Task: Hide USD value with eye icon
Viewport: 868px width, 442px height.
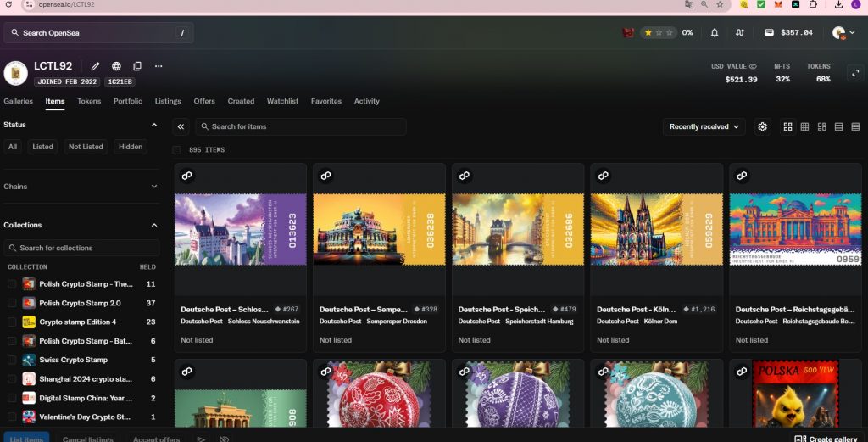Action: click(753, 65)
